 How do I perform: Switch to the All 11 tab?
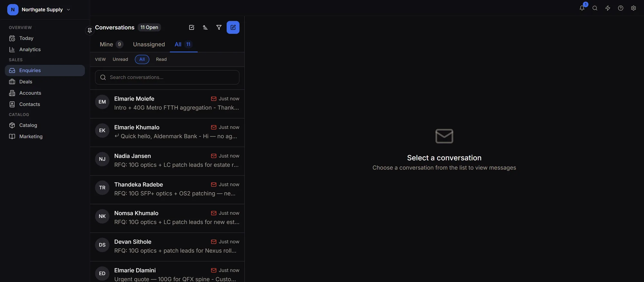pyautogui.click(x=184, y=44)
